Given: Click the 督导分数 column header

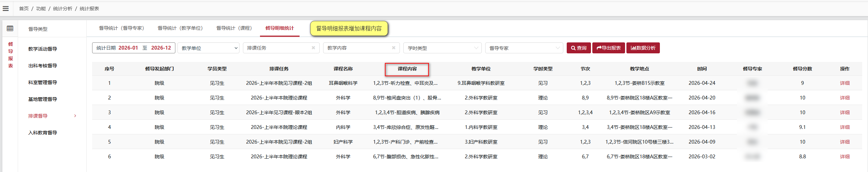Looking at the screenshot, I should click(802, 69).
